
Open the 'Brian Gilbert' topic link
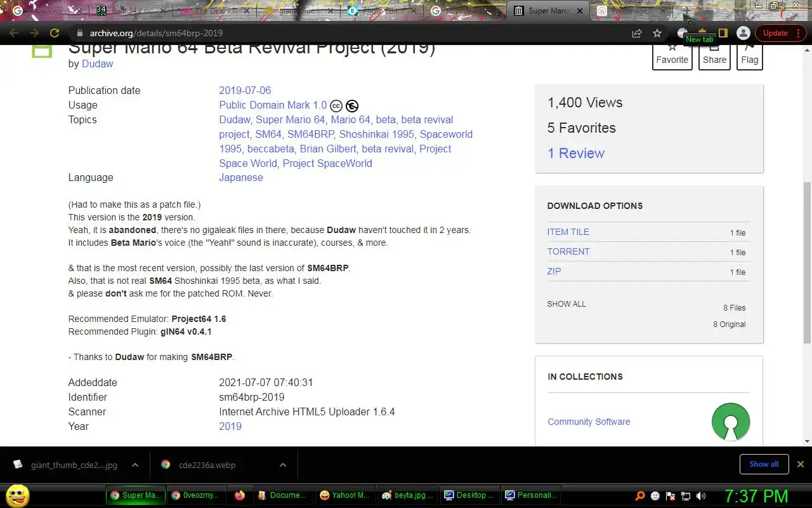[328, 149]
